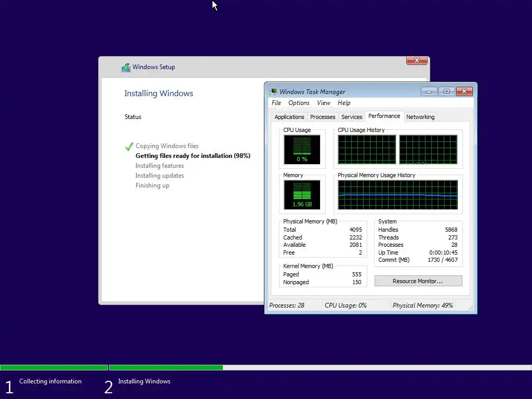Click the "Installing Windows" dialog heading
This screenshot has width=532, height=399.
[x=158, y=94]
